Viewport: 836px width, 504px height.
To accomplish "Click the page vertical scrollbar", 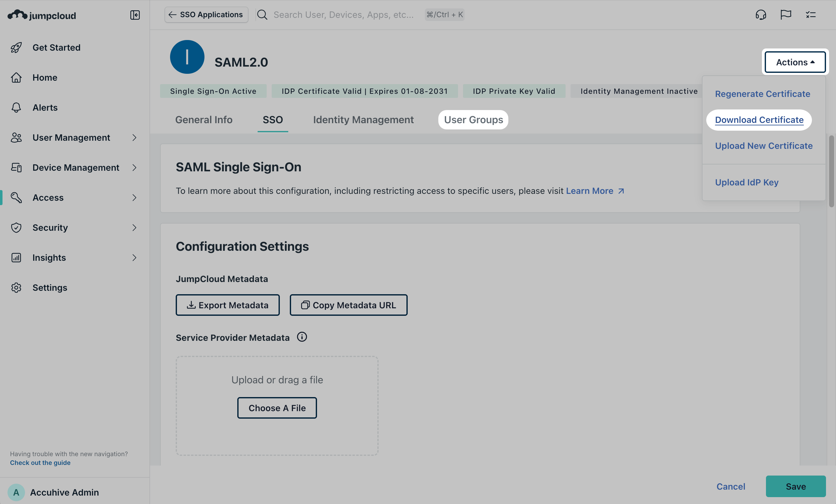I will point(831,171).
